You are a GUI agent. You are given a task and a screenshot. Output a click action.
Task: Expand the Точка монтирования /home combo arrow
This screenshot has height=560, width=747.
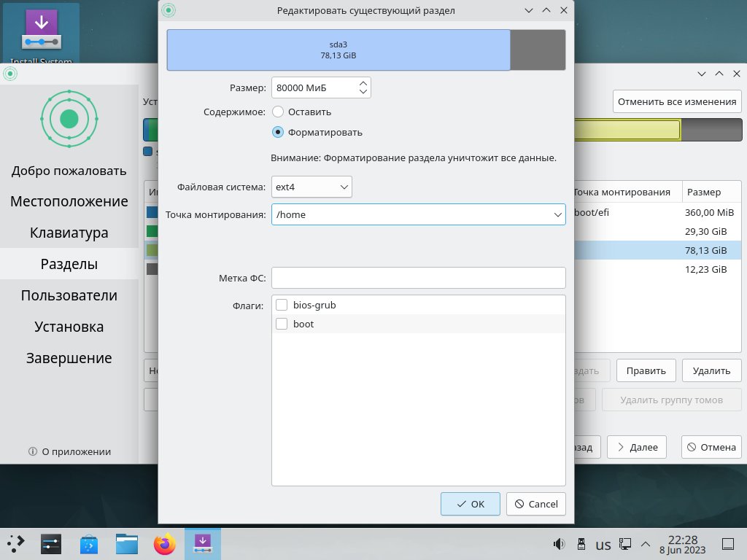557,215
